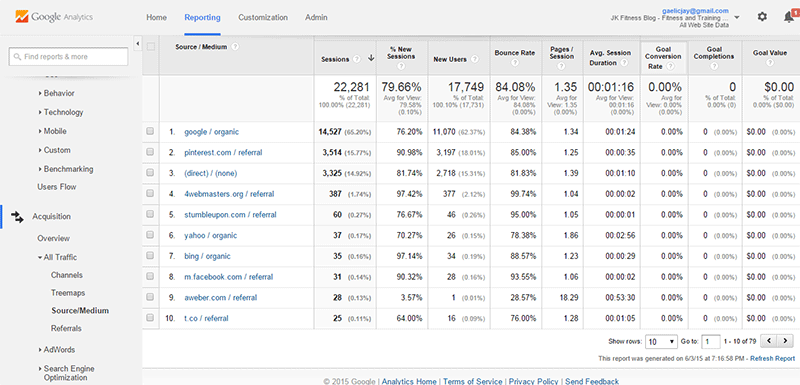Click the Analytics Home footer link
800x385 pixels.
[409, 381]
